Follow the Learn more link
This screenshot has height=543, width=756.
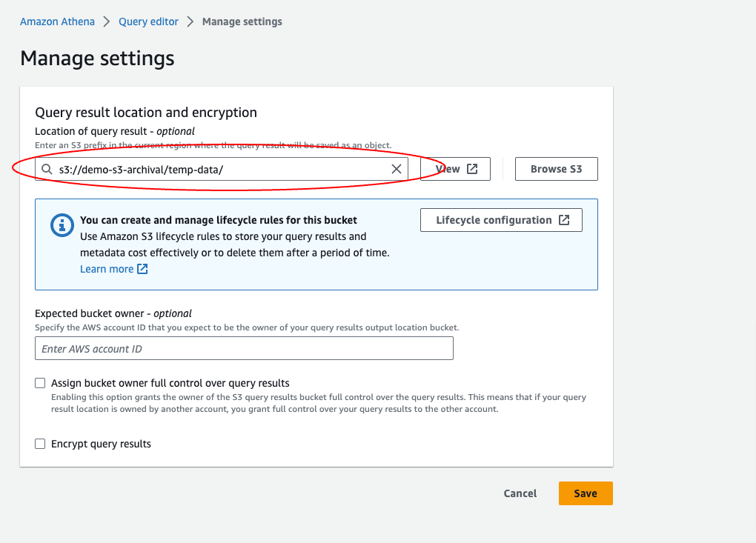coord(107,269)
